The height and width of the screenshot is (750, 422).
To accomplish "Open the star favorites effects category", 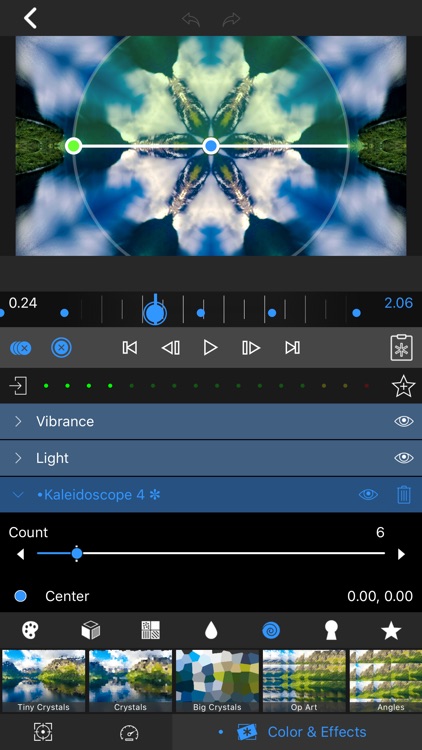I will 391,630.
